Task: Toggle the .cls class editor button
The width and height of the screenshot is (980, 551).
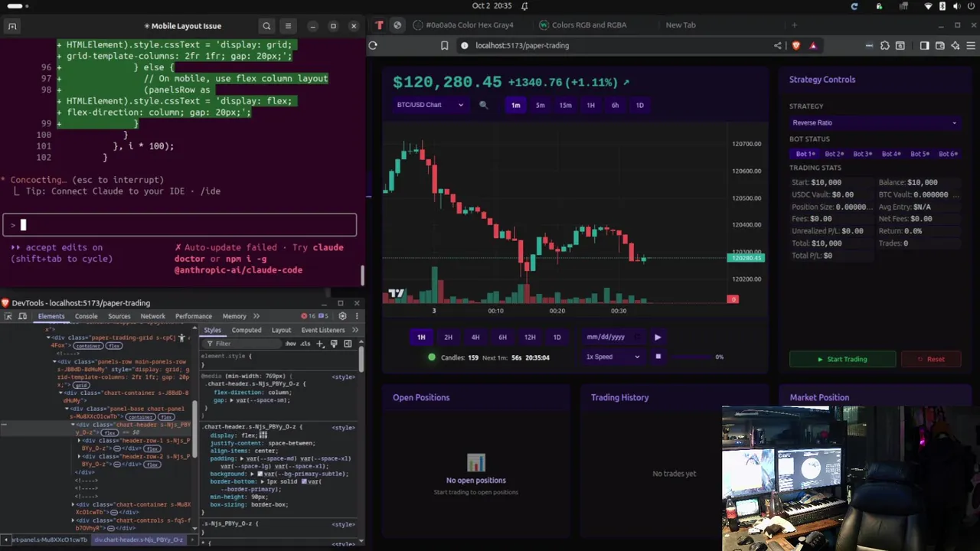Action: click(305, 344)
